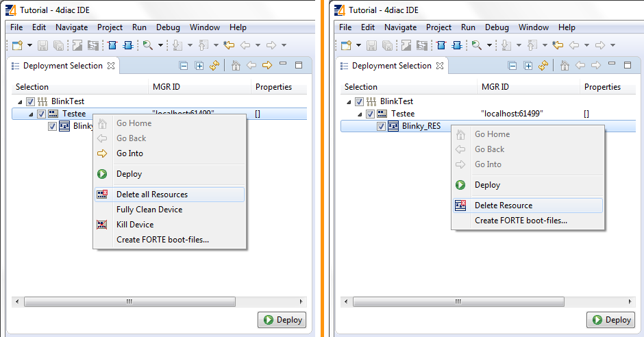Screen dimensions: 644x337
Task: Uncheck the Testee checkbox in right window
Action: [x=371, y=114]
